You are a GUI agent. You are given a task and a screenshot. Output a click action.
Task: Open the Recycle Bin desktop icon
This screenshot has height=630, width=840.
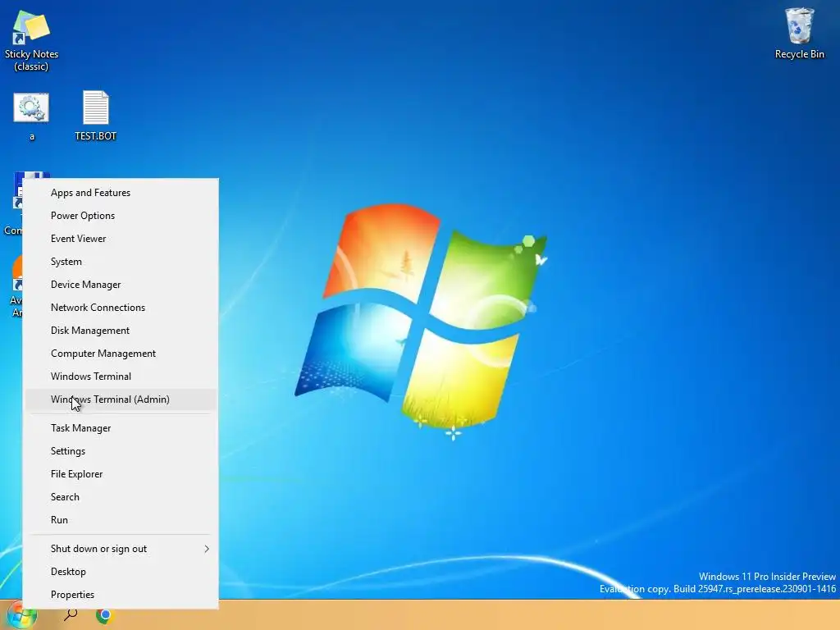(x=799, y=33)
